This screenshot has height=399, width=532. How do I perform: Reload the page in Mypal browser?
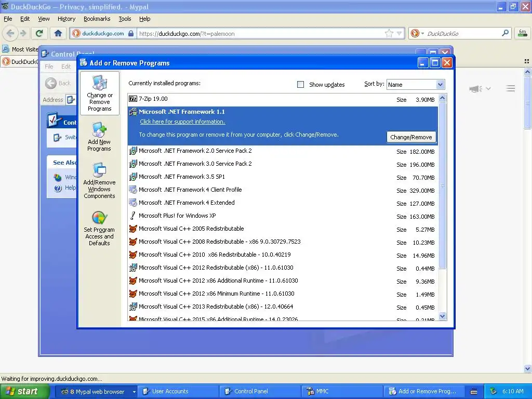click(x=39, y=33)
